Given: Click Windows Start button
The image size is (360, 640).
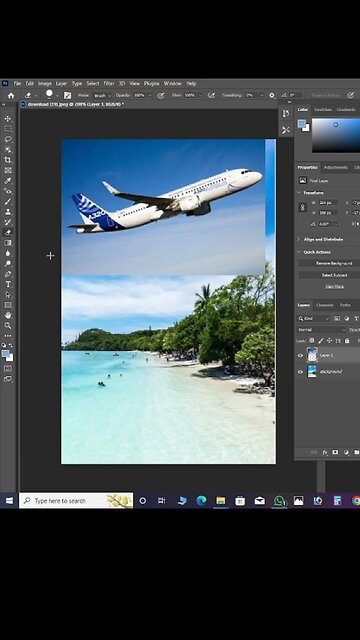Looking at the screenshot, I should click(x=9, y=500).
